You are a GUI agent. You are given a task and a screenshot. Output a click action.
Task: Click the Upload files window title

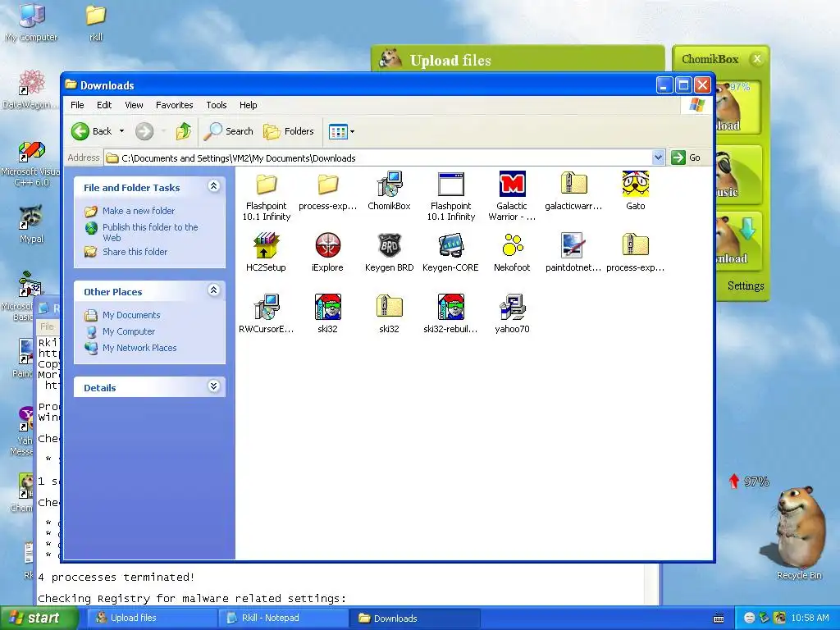450,60
